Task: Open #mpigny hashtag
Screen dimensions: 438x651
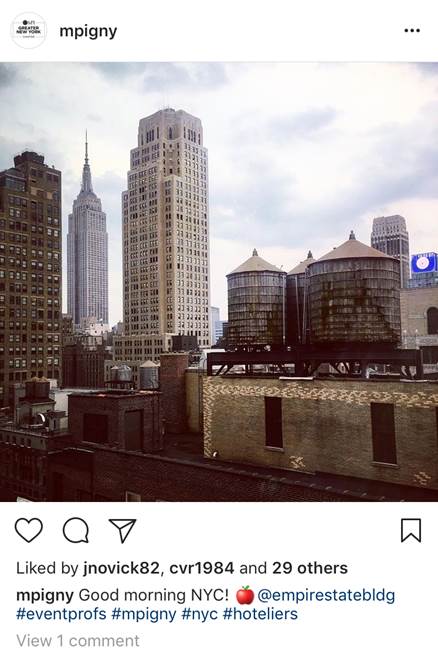Action: tap(144, 614)
